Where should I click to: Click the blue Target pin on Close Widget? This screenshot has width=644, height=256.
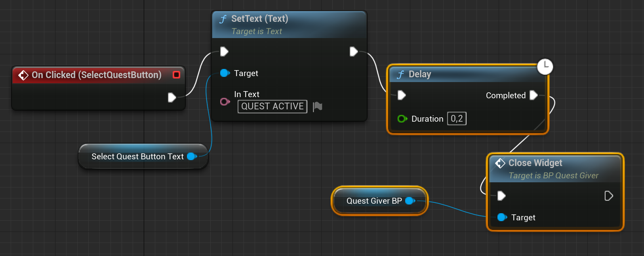(502, 217)
